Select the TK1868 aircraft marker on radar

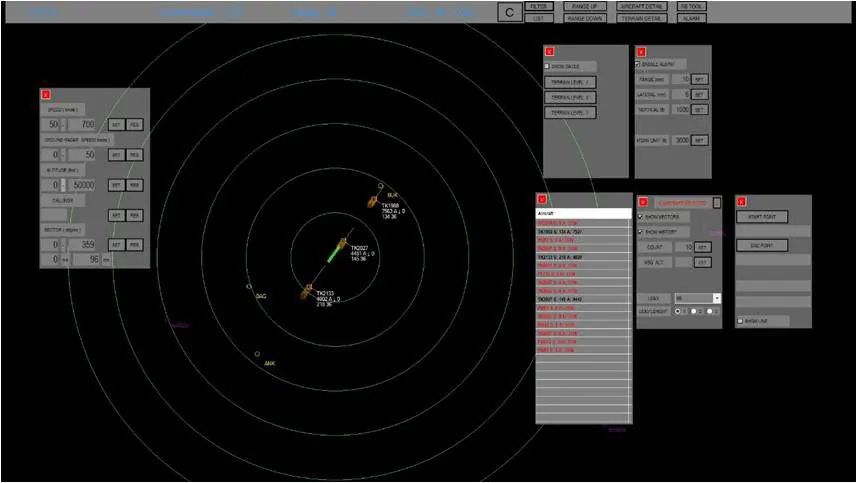[372, 202]
